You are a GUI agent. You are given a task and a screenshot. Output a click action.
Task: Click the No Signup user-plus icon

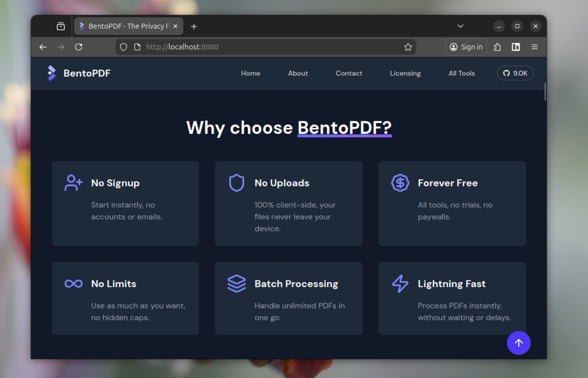(73, 183)
